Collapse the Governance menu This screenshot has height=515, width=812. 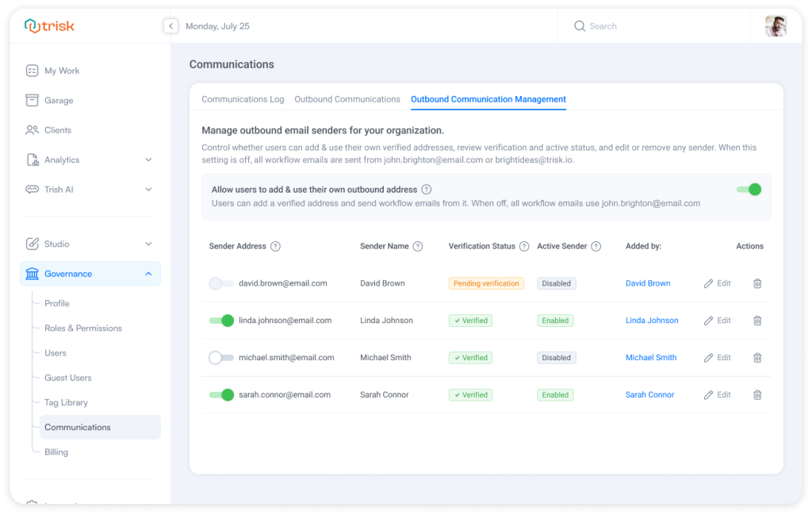147,273
